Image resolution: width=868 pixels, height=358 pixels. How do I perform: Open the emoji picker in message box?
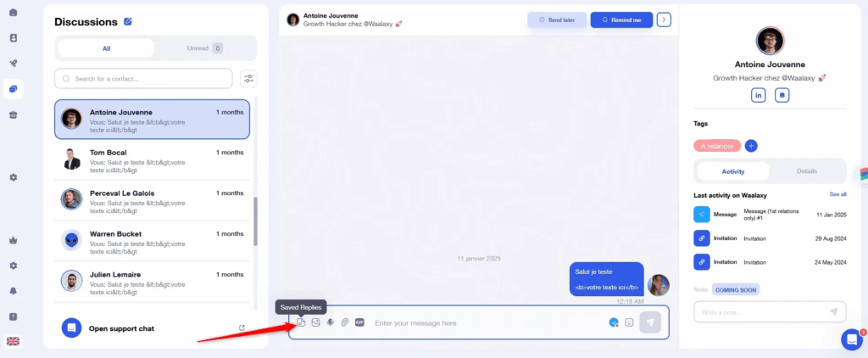pos(629,322)
